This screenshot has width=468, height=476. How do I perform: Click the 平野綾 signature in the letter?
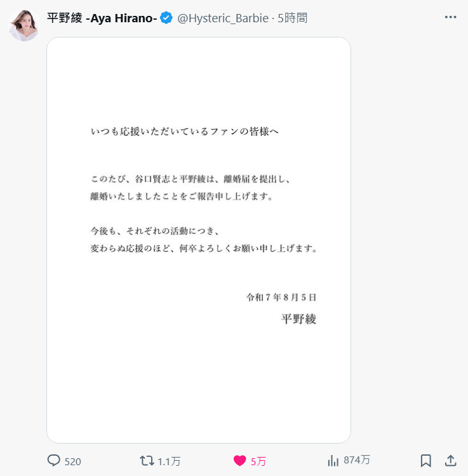coord(298,319)
